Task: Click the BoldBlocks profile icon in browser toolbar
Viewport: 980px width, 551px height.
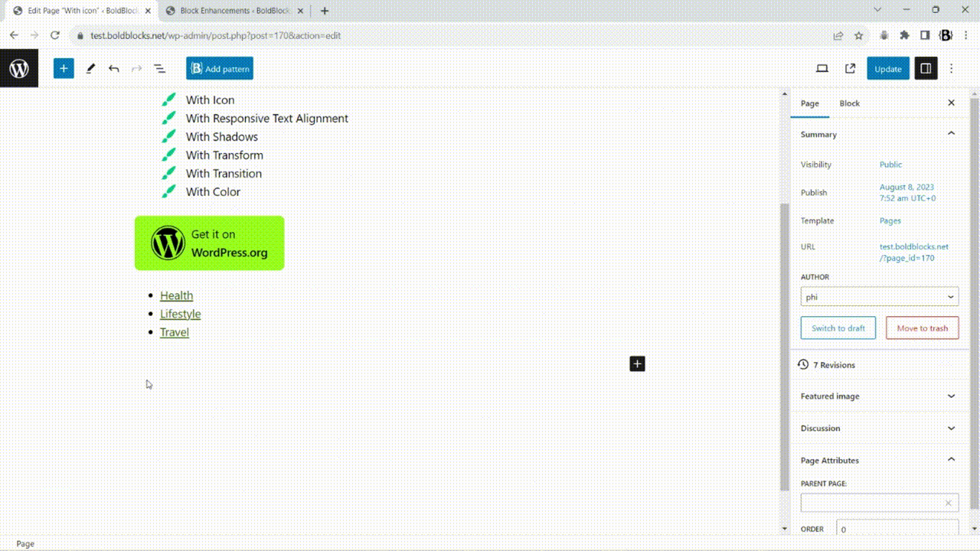Action: 946,35
